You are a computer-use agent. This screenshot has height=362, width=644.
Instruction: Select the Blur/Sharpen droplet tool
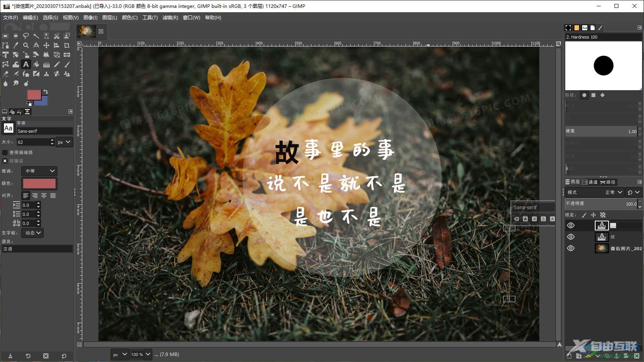point(6,83)
